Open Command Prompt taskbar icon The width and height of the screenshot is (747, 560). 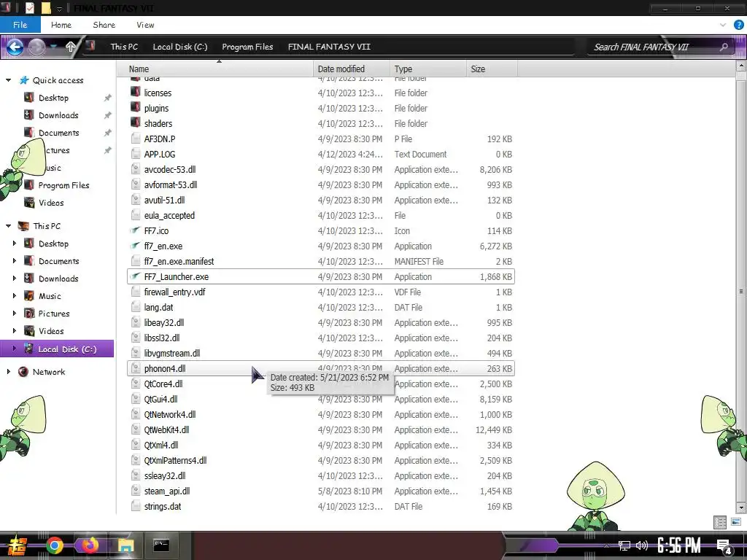click(x=161, y=545)
